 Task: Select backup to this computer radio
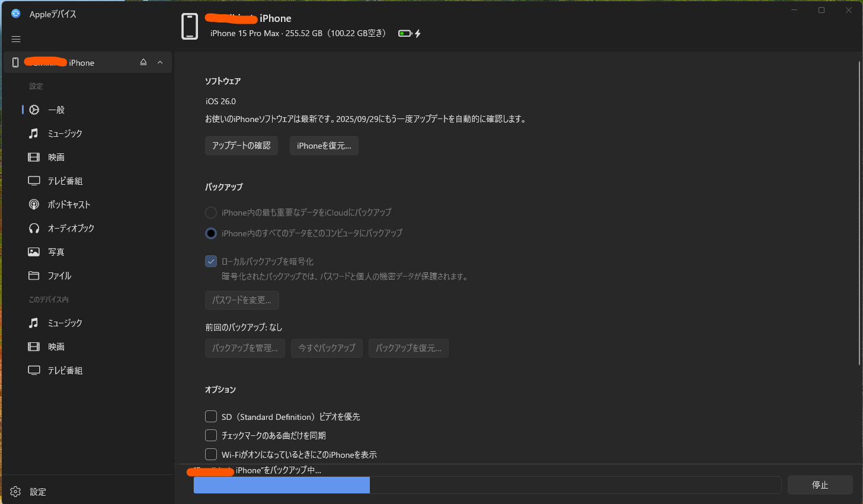coord(211,233)
